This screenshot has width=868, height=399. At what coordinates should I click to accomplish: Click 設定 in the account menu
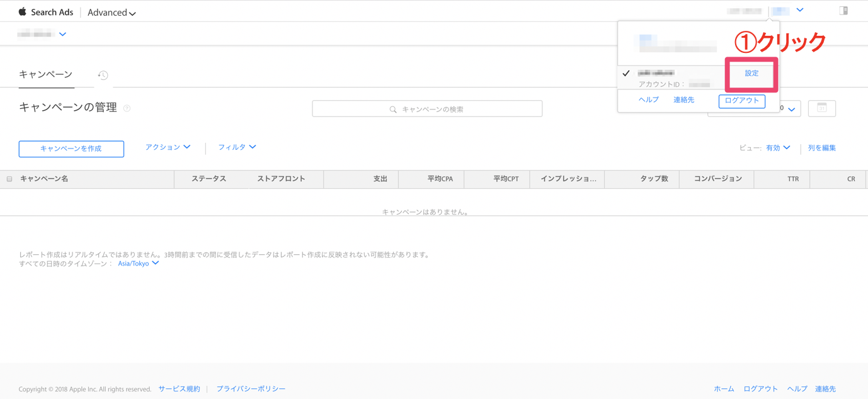click(x=751, y=74)
